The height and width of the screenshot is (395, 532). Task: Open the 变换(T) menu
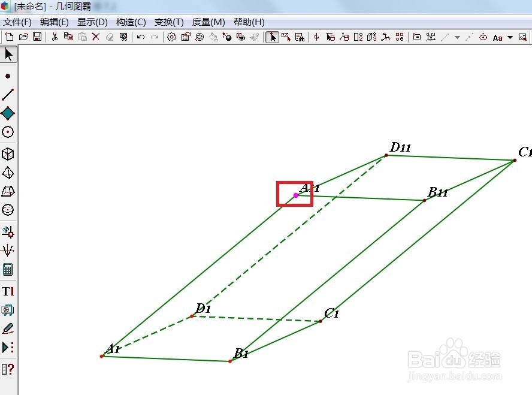point(169,22)
